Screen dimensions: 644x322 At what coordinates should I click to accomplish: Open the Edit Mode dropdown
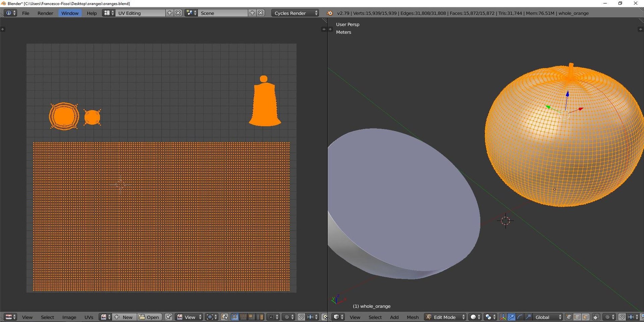(x=445, y=317)
